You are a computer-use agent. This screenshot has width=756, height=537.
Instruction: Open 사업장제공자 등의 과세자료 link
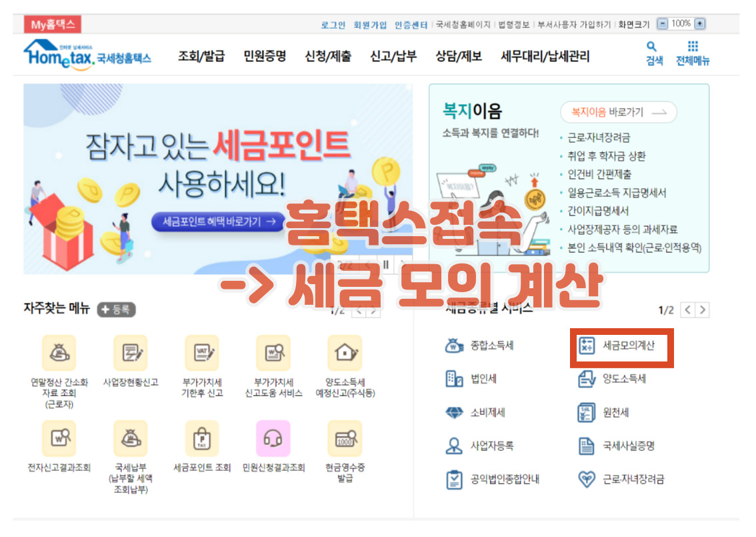622,229
